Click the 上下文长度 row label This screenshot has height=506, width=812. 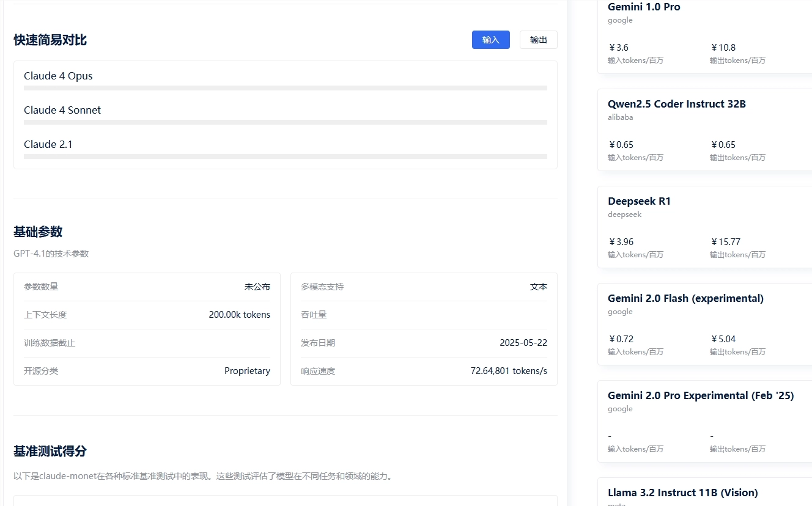[45, 315]
